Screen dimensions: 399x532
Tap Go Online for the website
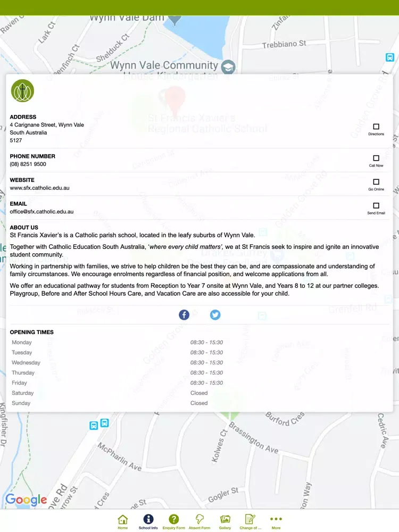click(x=376, y=185)
